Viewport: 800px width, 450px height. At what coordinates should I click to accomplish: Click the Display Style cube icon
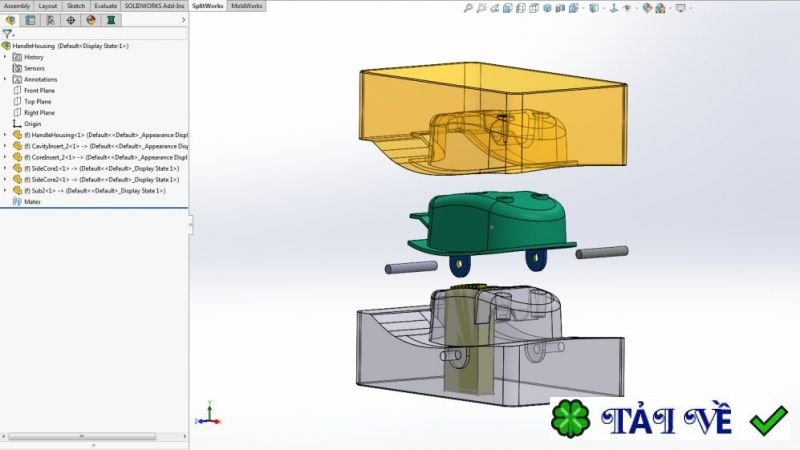click(593, 8)
